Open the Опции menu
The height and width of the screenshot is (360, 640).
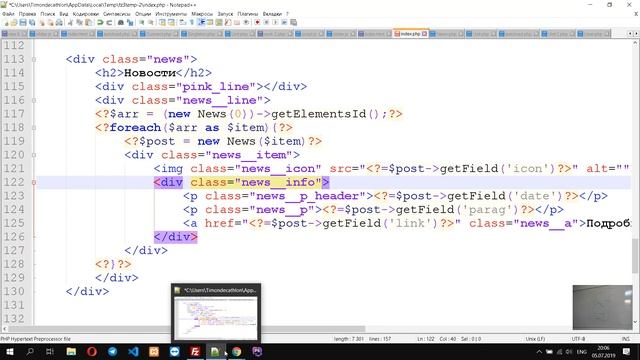coord(143,14)
